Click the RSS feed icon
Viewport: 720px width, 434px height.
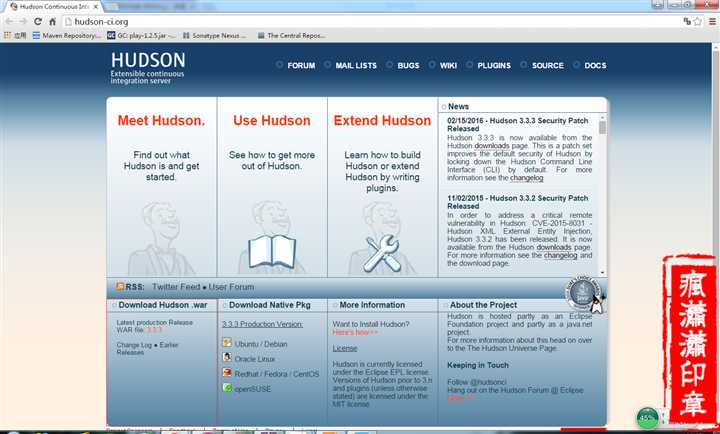coord(120,287)
